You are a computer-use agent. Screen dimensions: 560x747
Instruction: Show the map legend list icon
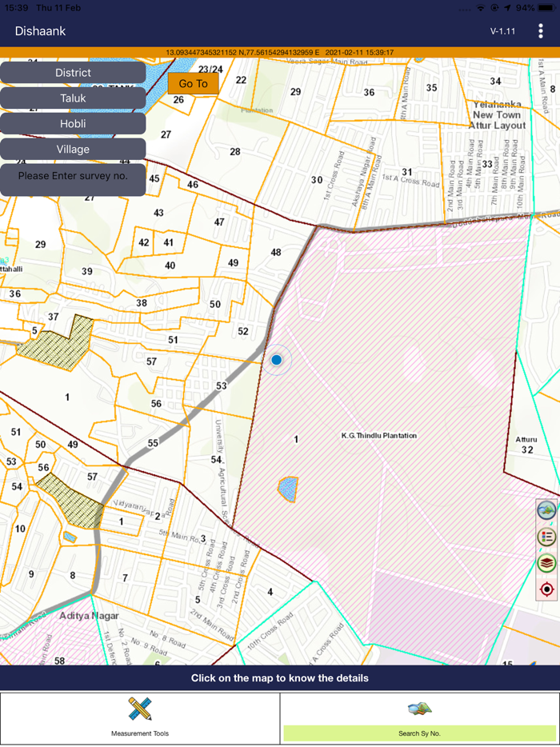[546, 537]
